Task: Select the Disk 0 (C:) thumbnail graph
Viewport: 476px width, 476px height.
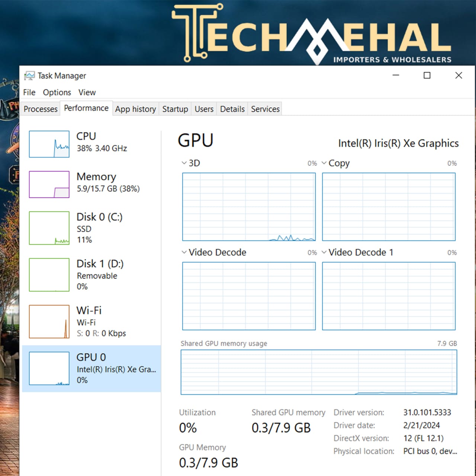Action: (x=49, y=228)
